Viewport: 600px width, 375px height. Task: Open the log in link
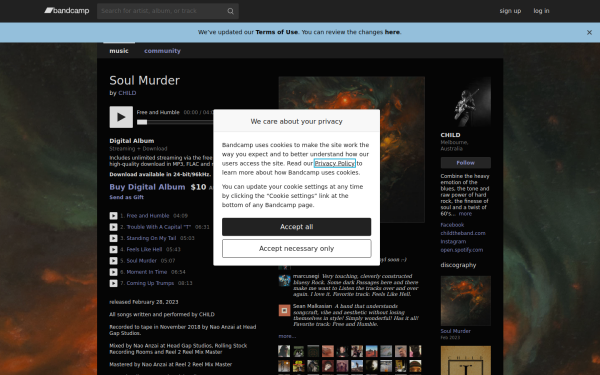pyautogui.click(x=541, y=11)
